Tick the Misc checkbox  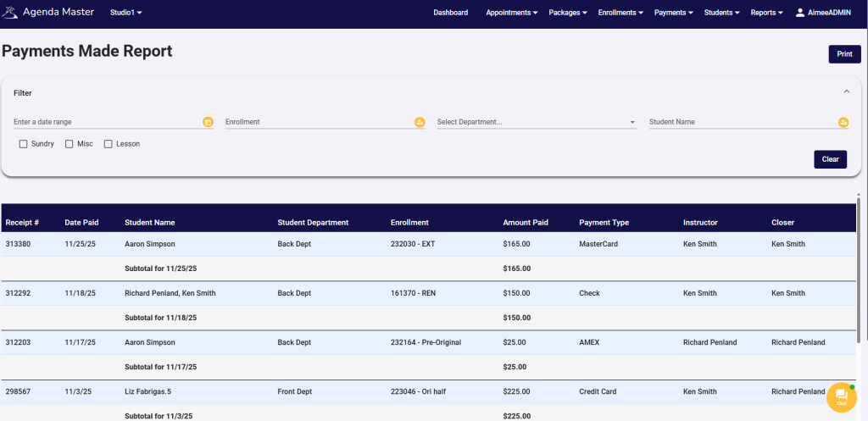coord(70,144)
